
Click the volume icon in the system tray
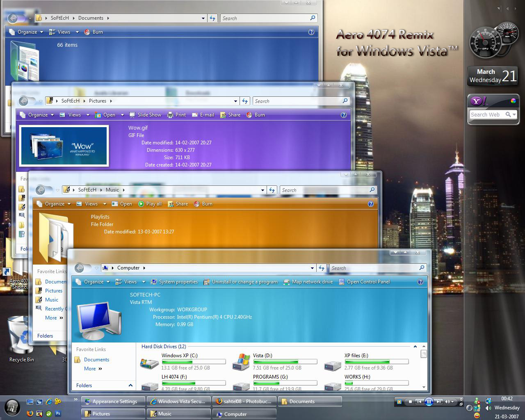(x=488, y=408)
